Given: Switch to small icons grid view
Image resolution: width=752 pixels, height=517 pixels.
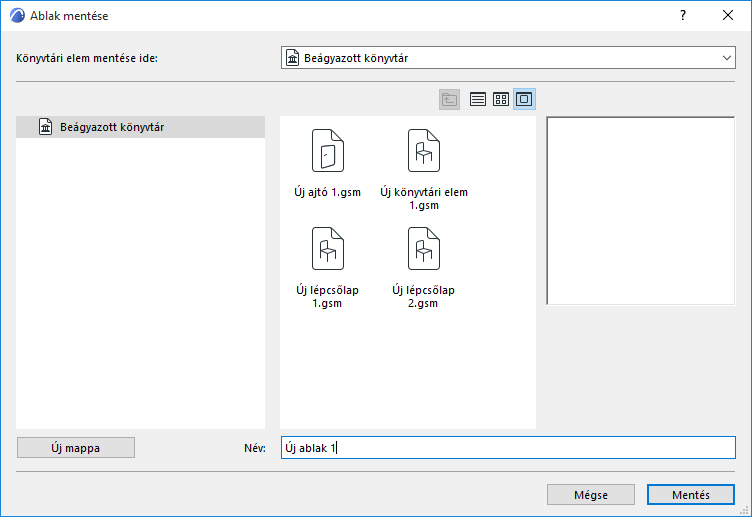Looking at the screenshot, I should [501, 99].
